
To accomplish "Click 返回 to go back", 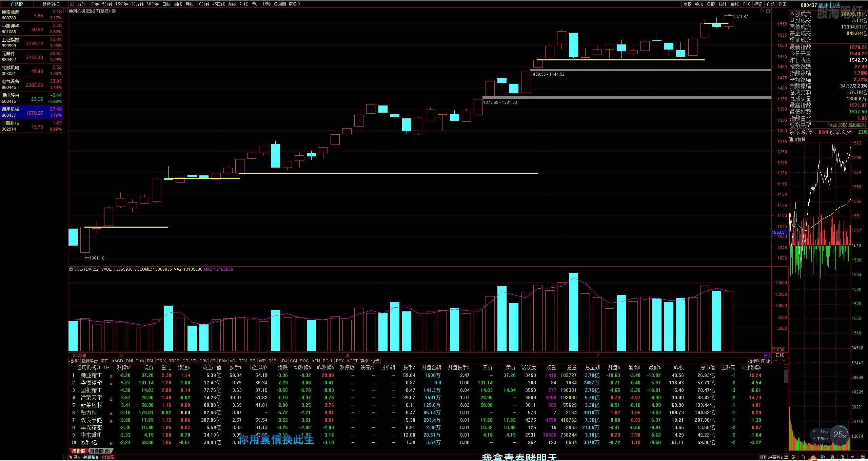I will click(x=782, y=4).
